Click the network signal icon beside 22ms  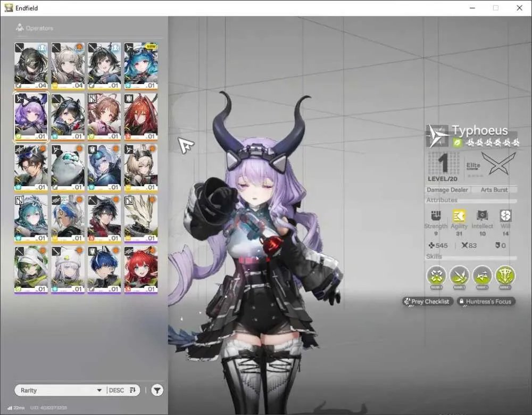coord(10,408)
